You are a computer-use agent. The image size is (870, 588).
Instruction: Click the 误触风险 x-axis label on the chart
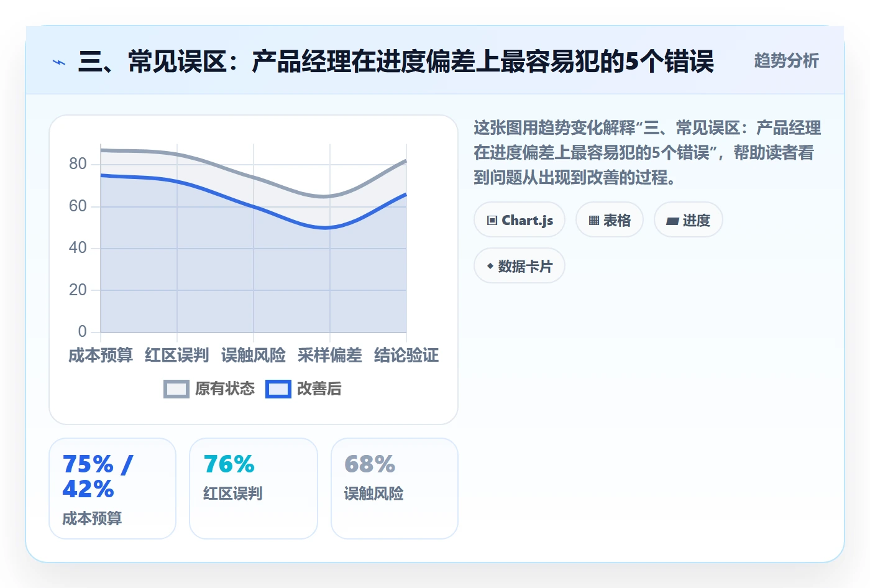[254, 355]
